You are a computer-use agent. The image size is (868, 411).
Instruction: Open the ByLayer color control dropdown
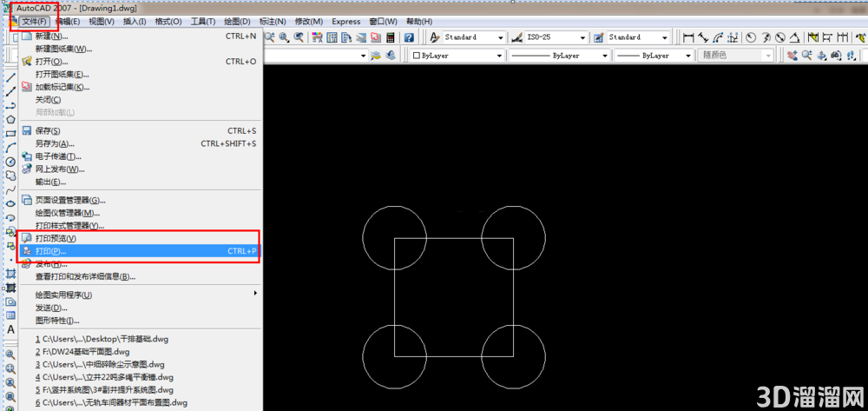pyautogui.click(x=458, y=56)
